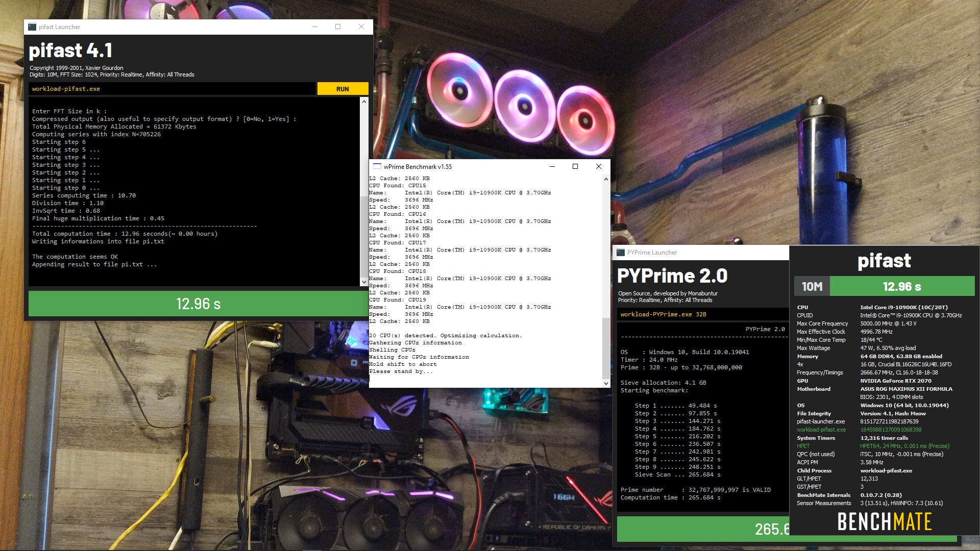Click the wPrime Benchmark window icon

coord(377,166)
